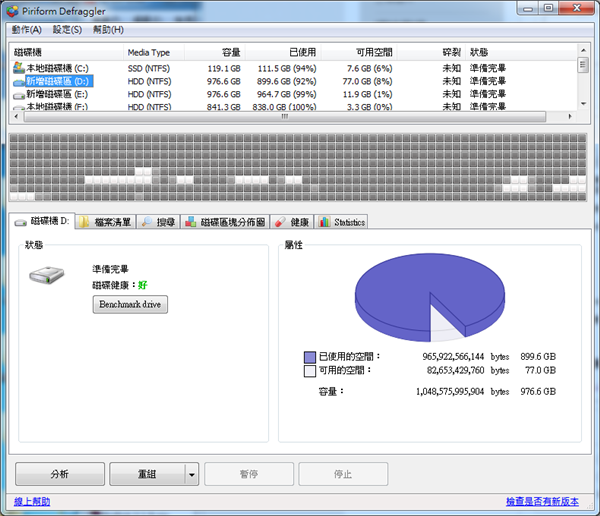Click the Piriform Defraggler title bar app icon
Image resolution: width=600 pixels, height=516 pixels.
point(11,11)
